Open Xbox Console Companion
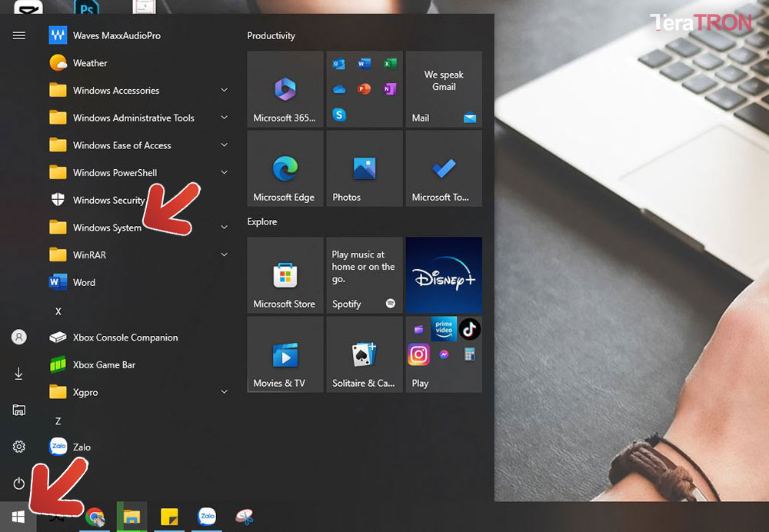Screen dimensions: 769x532 coord(138,337)
